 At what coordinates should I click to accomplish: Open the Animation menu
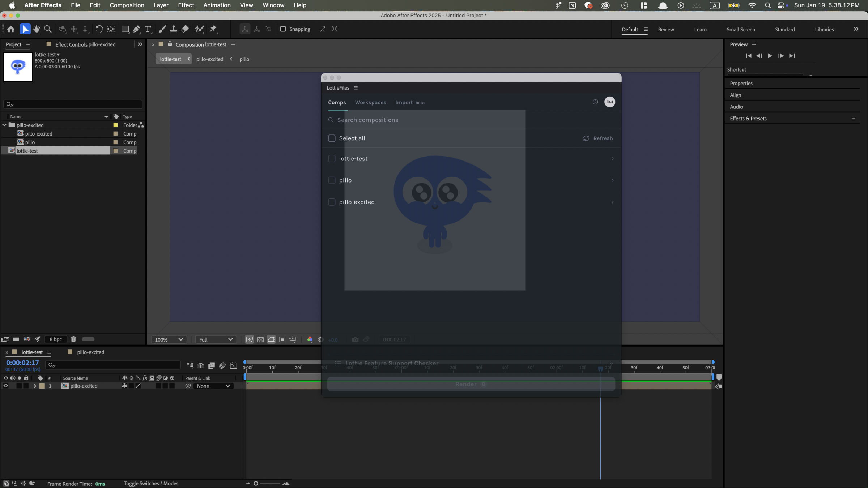click(217, 5)
